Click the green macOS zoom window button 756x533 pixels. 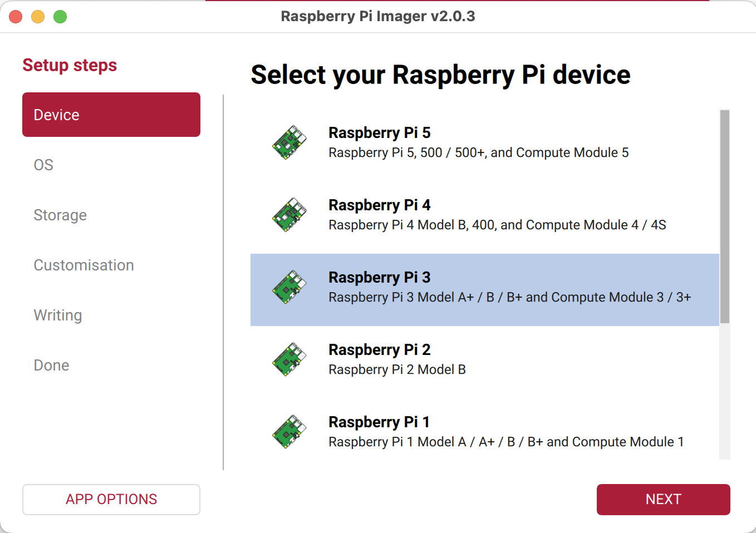pyautogui.click(x=60, y=17)
